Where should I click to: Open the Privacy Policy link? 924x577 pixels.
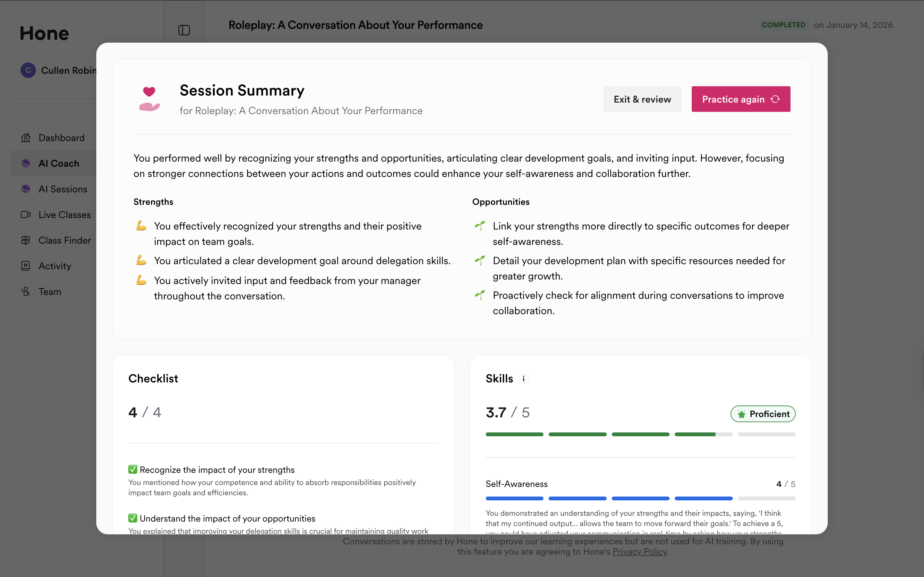pyautogui.click(x=639, y=552)
